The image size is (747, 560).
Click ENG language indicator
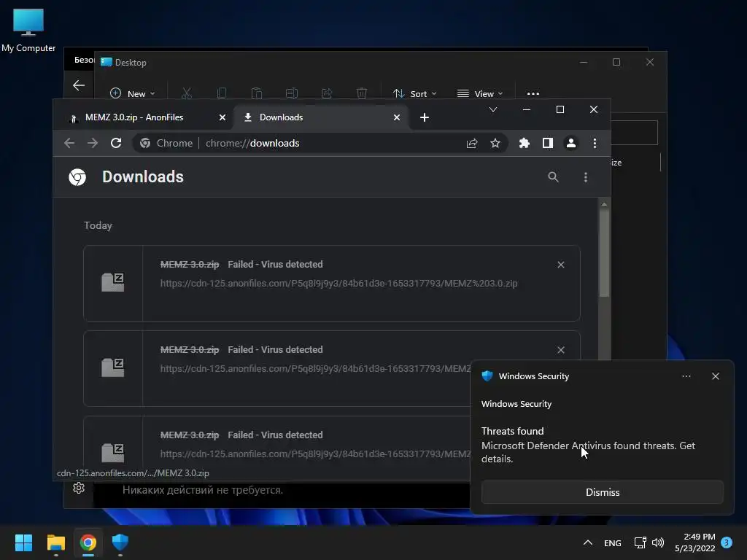613,542
